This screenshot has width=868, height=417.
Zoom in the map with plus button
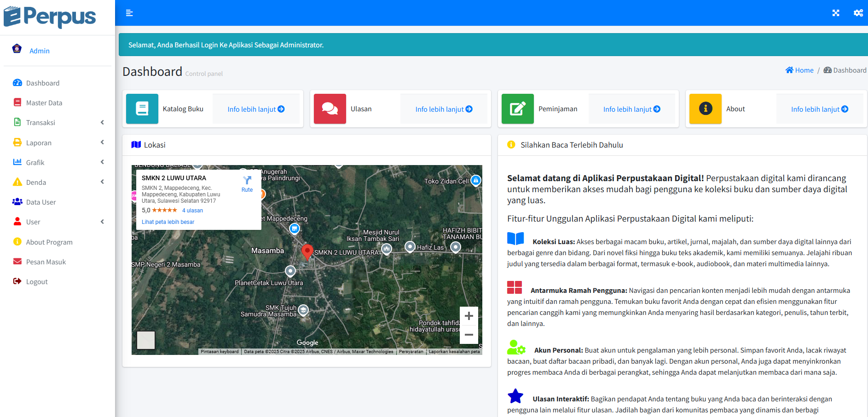pos(469,316)
